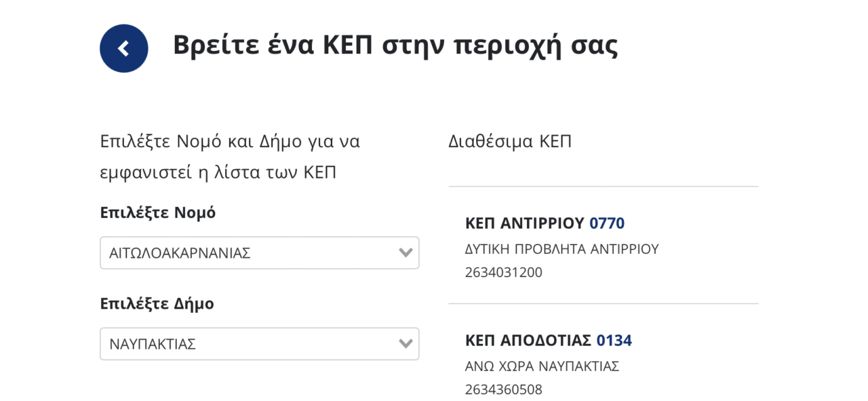This screenshot has height=401, width=868.
Task: Click the text line εμφανιστεί η λίστα των ΚΕΠ
Action: click(x=218, y=172)
